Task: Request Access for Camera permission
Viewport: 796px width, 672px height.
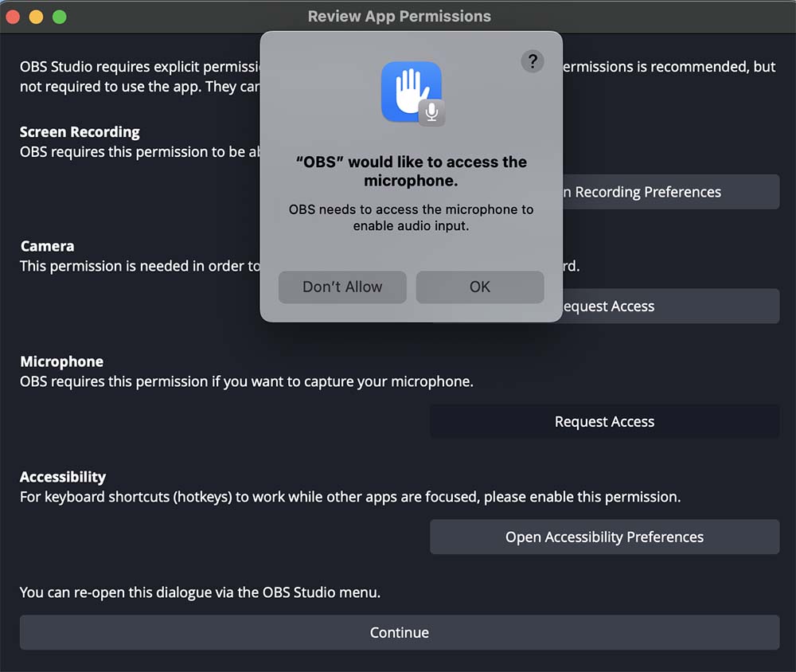Action: (670, 307)
